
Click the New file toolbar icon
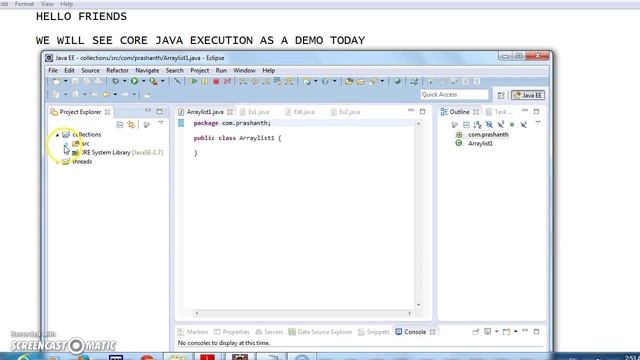(x=57, y=81)
